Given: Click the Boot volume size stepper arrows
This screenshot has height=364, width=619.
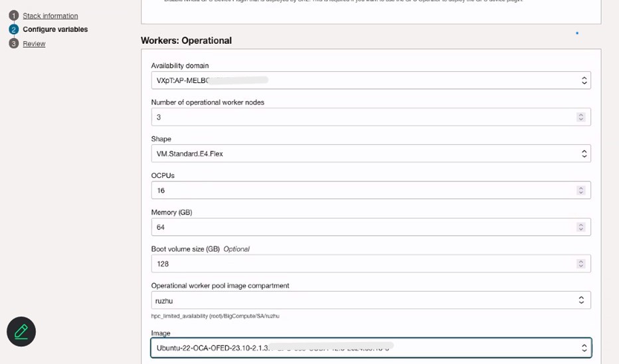Looking at the screenshot, I should (580, 264).
